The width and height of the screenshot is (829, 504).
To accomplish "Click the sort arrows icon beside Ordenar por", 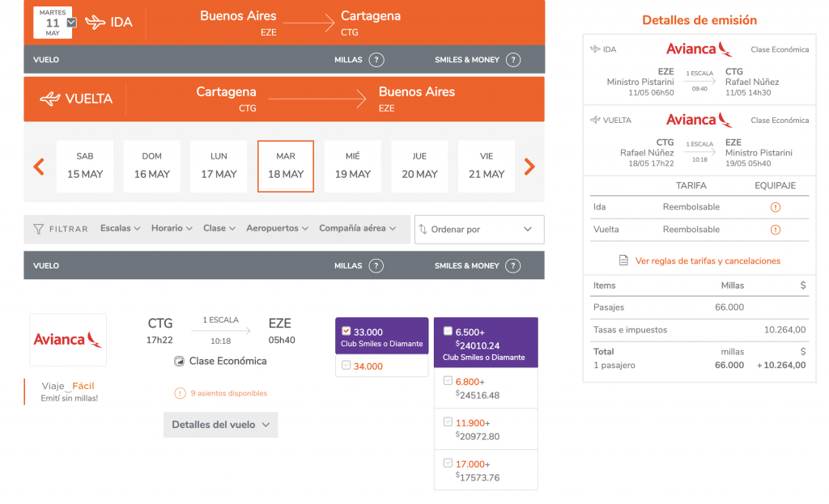I will click(x=423, y=229).
